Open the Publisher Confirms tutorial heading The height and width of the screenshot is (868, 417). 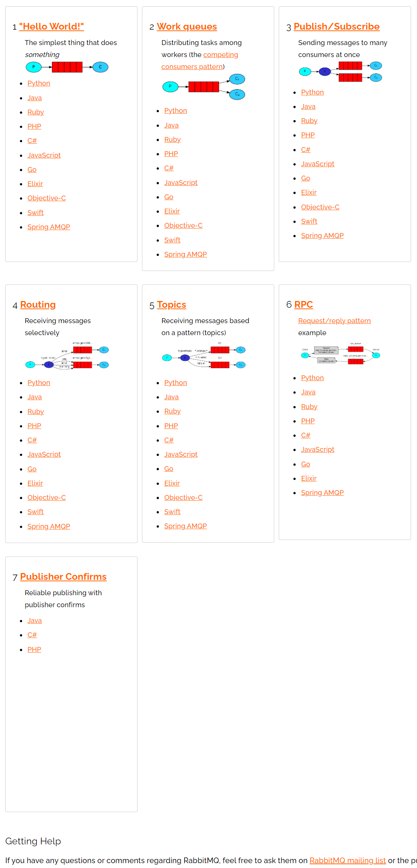(x=63, y=577)
